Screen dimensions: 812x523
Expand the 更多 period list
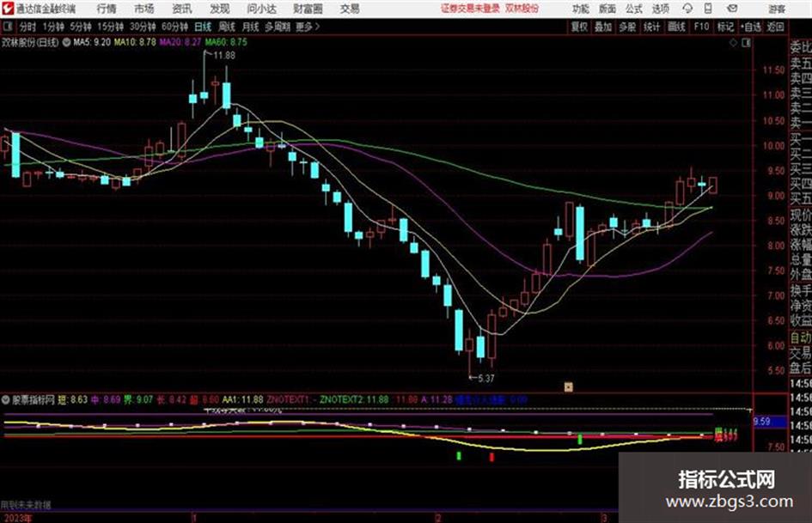(x=308, y=27)
